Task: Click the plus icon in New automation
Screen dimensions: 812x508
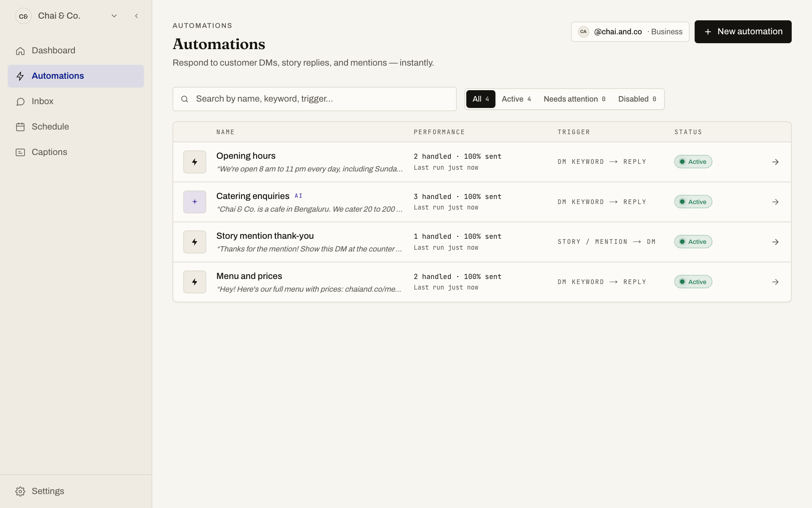Action: (708, 32)
